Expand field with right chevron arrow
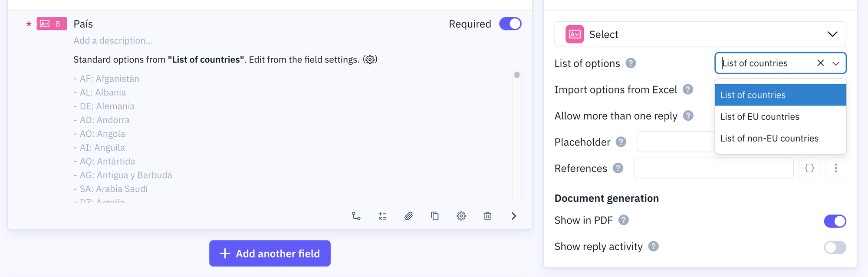The width and height of the screenshot is (868, 277). (514, 216)
